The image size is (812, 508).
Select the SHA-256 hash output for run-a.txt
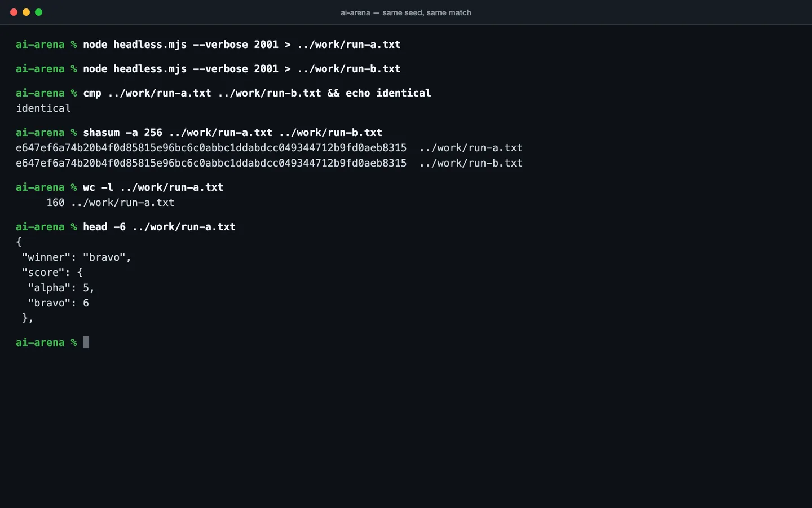211,148
